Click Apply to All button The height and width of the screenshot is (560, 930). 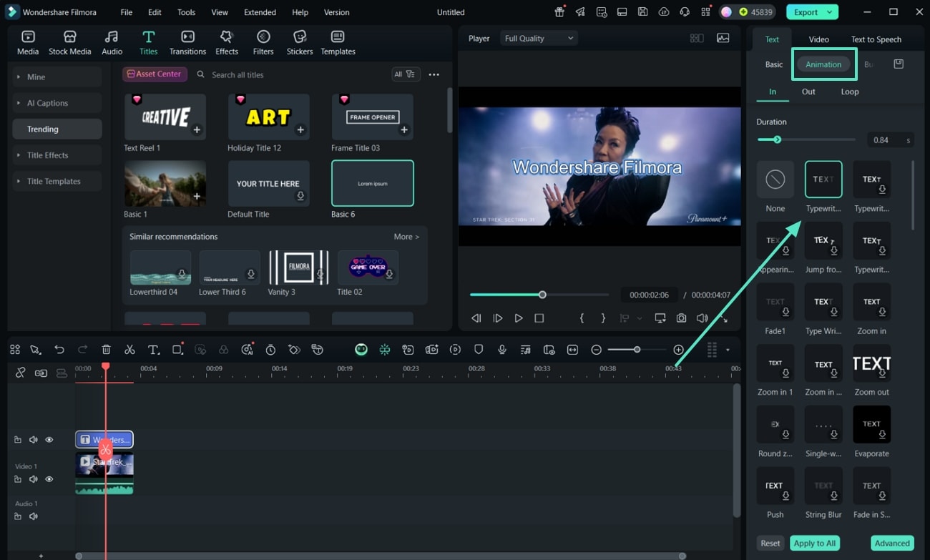click(815, 544)
